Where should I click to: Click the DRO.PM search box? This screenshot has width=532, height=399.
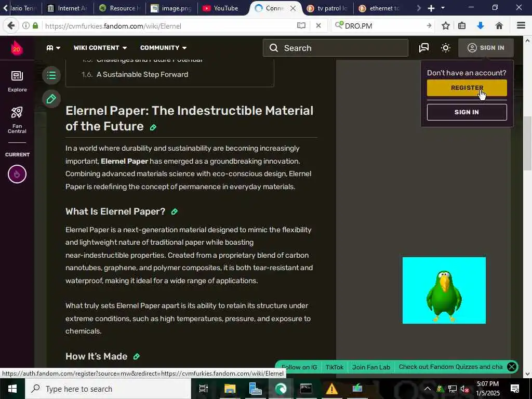(383, 26)
